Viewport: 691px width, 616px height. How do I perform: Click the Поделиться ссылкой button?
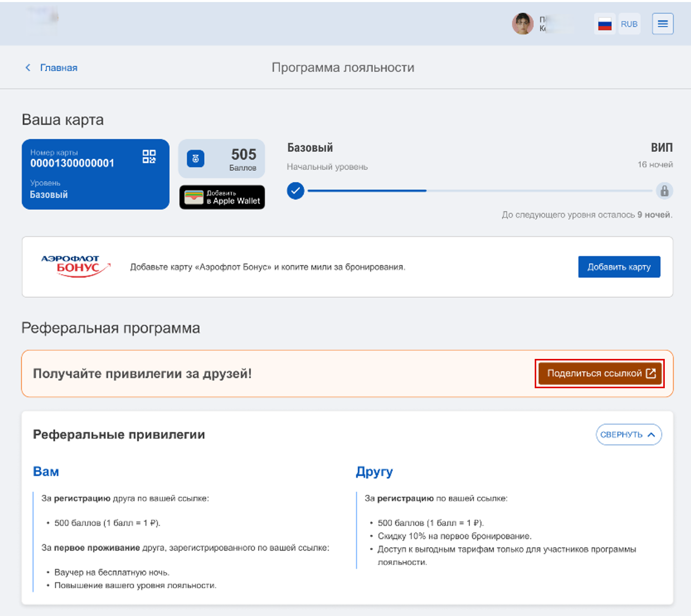click(600, 373)
